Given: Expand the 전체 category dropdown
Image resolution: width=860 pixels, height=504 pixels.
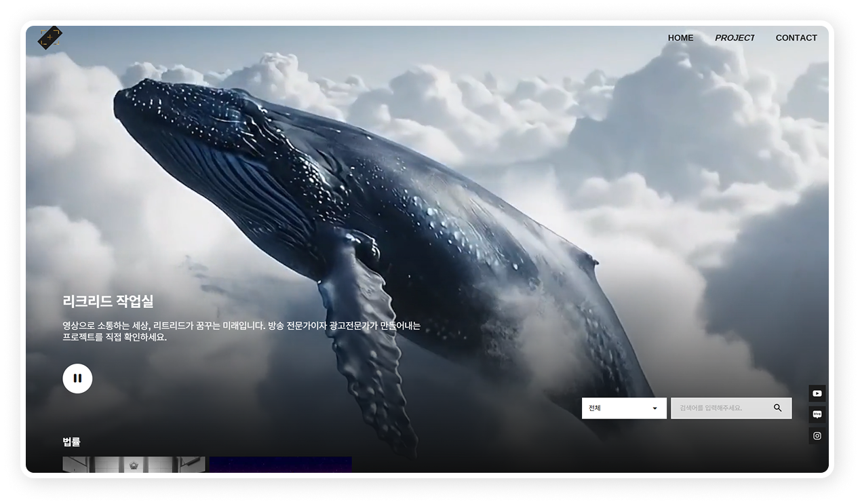Looking at the screenshot, I should pyautogui.click(x=623, y=408).
